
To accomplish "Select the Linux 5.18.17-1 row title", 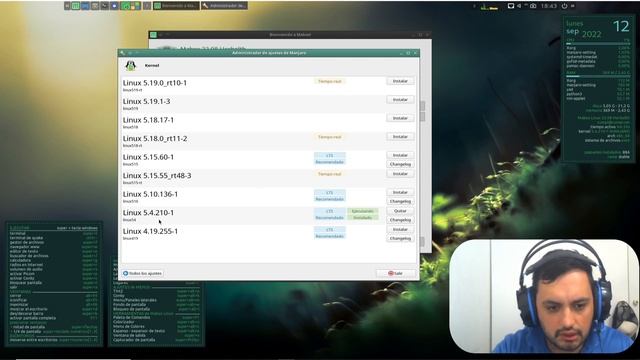I will coord(148,120).
